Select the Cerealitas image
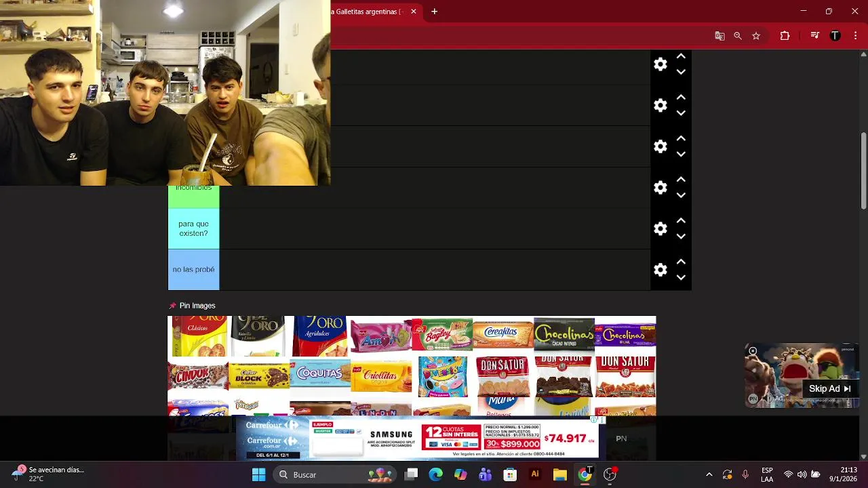This screenshot has width=868, height=488. coord(503,336)
